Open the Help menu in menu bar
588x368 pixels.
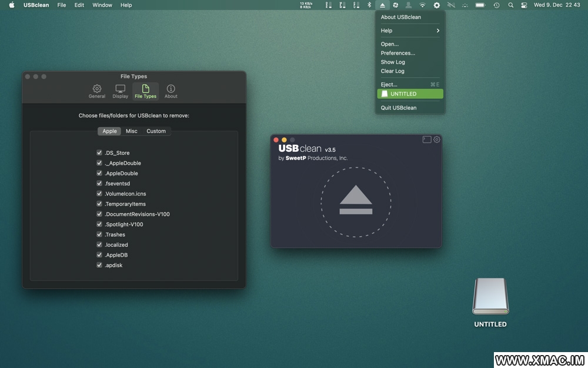click(x=126, y=5)
